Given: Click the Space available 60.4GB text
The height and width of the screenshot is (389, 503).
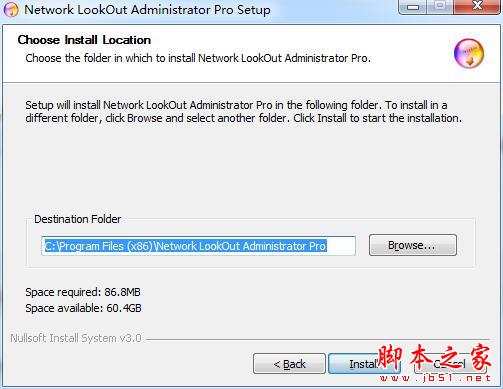Looking at the screenshot, I should point(83,308).
